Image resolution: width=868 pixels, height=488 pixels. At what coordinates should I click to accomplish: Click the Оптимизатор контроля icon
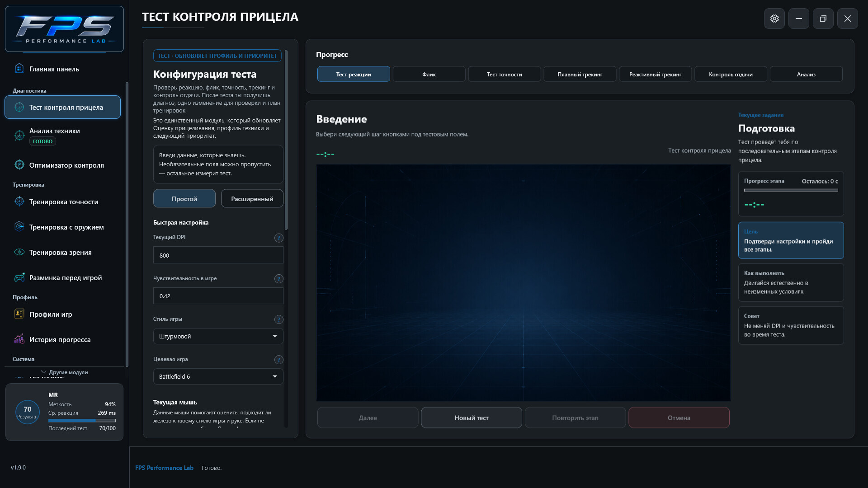point(19,165)
